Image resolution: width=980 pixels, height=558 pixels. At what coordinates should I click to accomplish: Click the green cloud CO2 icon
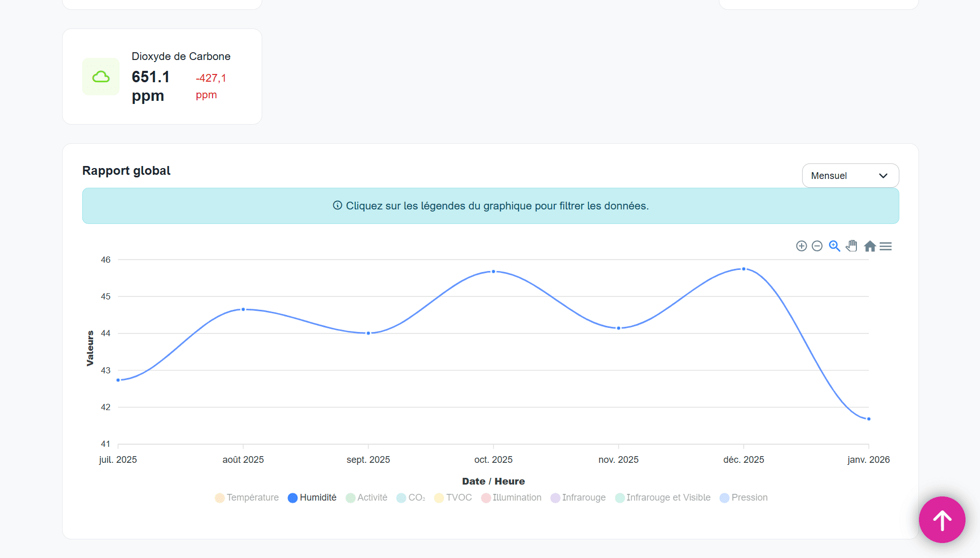click(x=101, y=77)
